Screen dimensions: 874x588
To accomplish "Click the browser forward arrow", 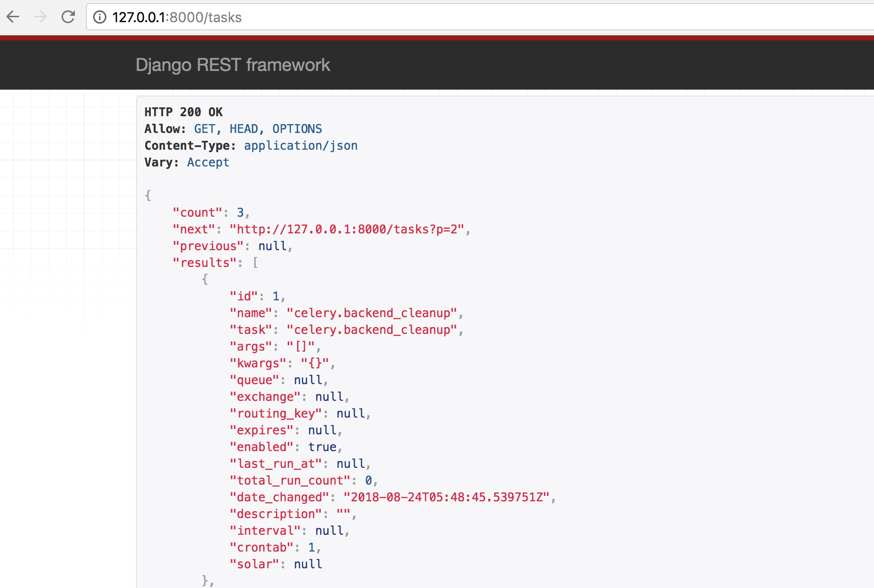I will click(x=40, y=17).
